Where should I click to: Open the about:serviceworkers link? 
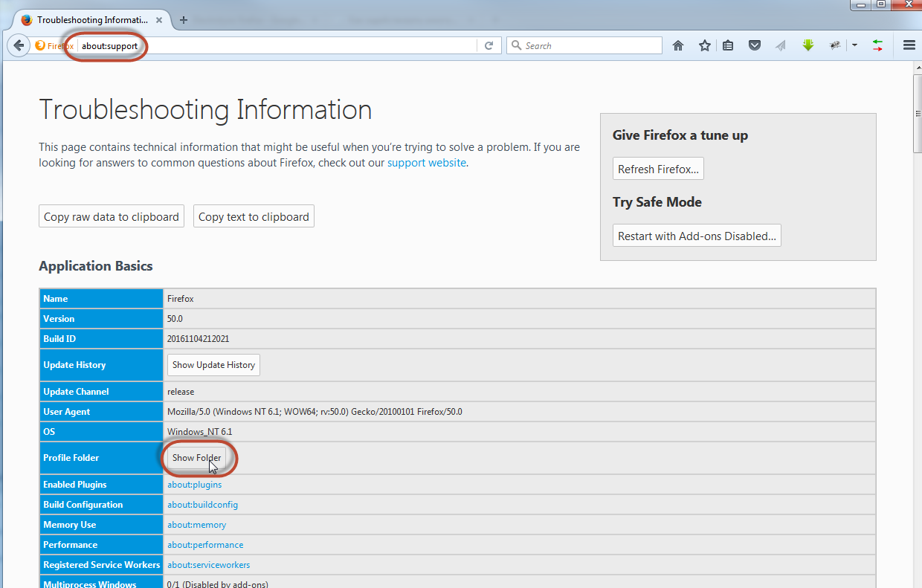click(208, 564)
